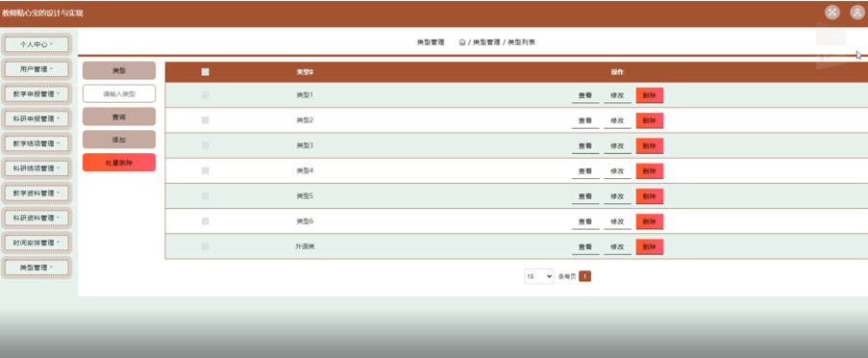View row 类型3 with 查看
Viewport: 868px width, 358px height.
[585, 146]
